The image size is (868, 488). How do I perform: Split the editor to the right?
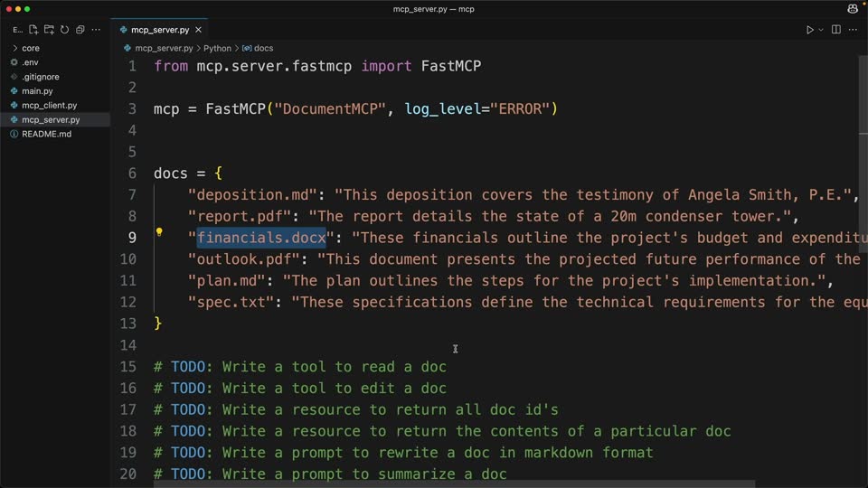(x=835, y=29)
